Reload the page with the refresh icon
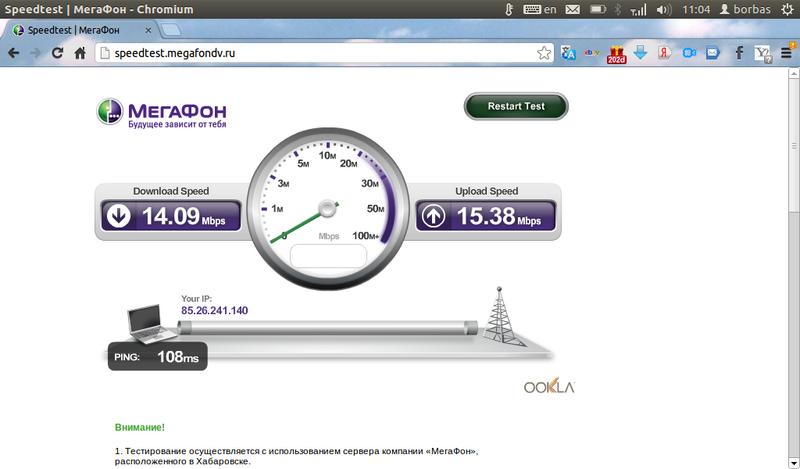The width and height of the screenshot is (800, 469). 57,53
